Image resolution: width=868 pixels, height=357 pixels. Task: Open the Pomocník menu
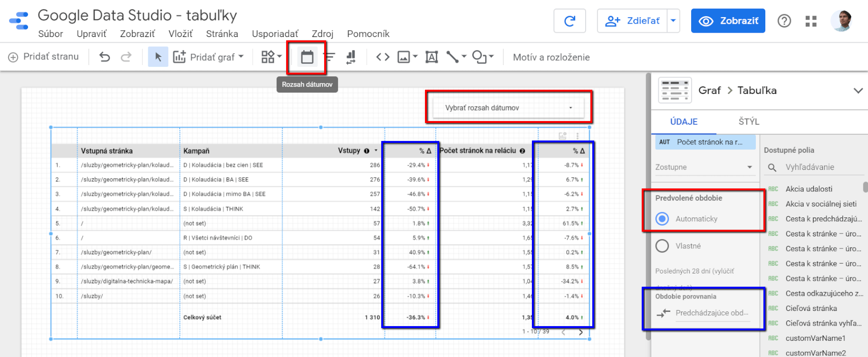coord(368,34)
